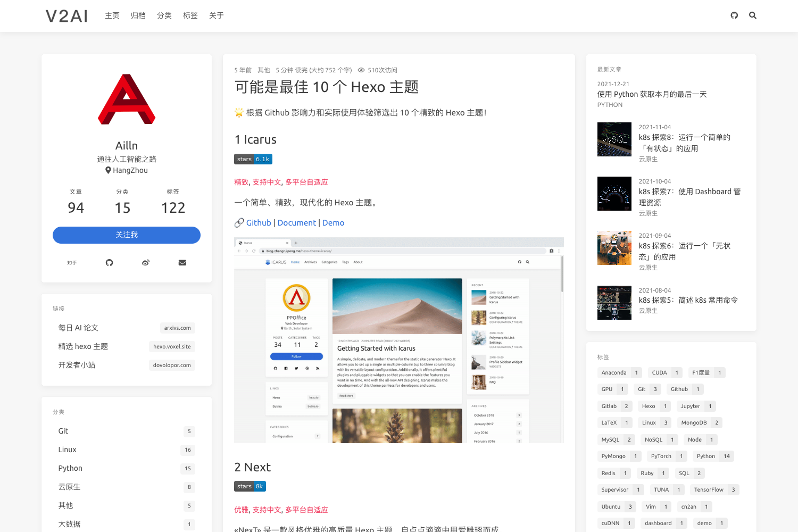The width and height of the screenshot is (798, 532).
Task: Open the 开发者小站 link
Action: pyautogui.click(x=127, y=365)
